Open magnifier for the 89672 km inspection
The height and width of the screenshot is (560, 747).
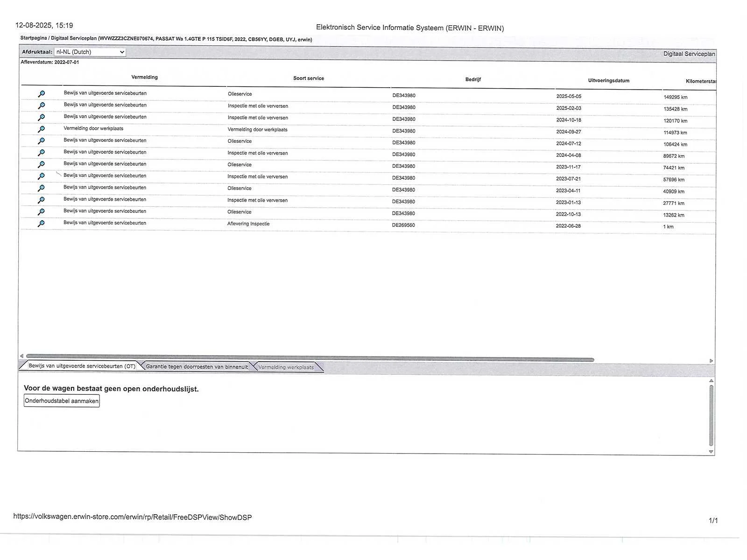pyautogui.click(x=41, y=153)
